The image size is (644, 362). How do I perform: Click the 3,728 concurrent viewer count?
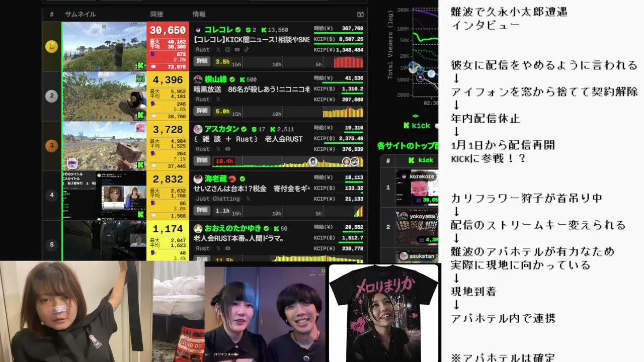pos(168,130)
